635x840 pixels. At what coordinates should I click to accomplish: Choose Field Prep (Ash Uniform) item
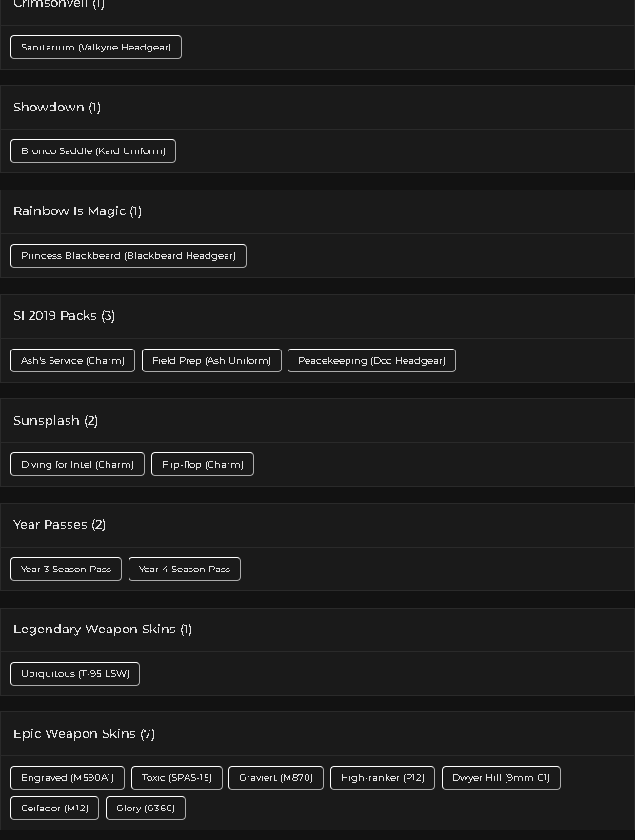click(x=211, y=361)
